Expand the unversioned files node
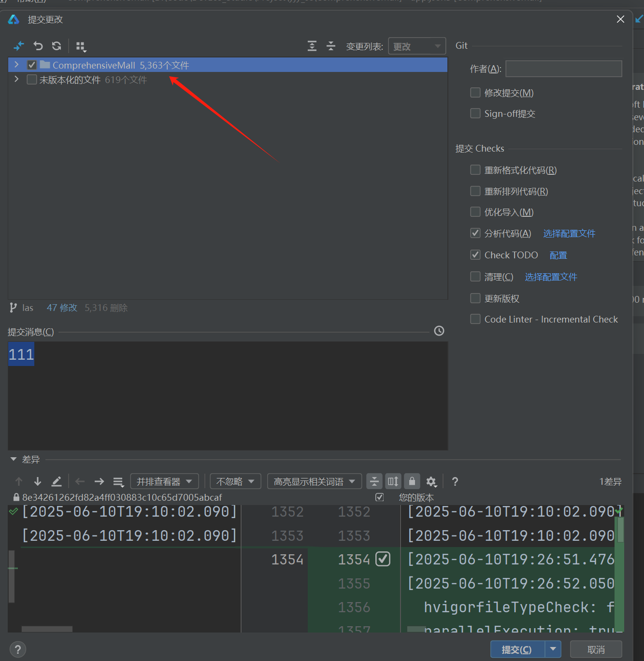Screen dimensions: 644x661 16,79
